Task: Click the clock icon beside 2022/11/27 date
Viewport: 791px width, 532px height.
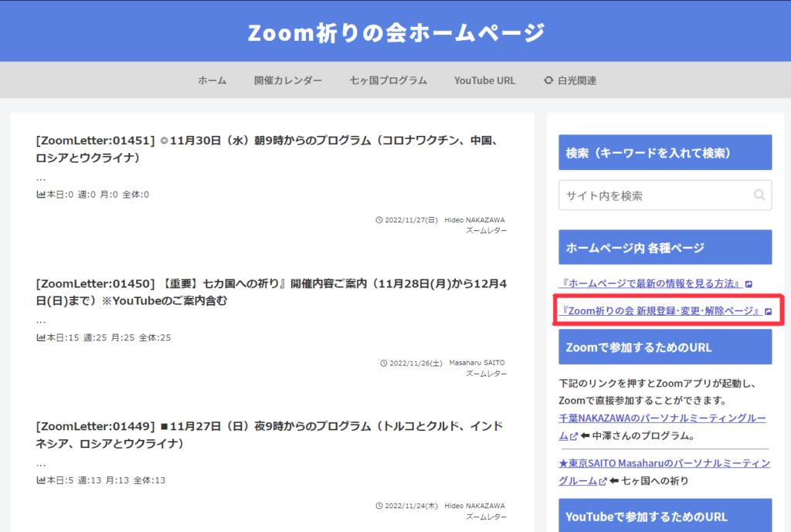Action: [x=379, y=220]
